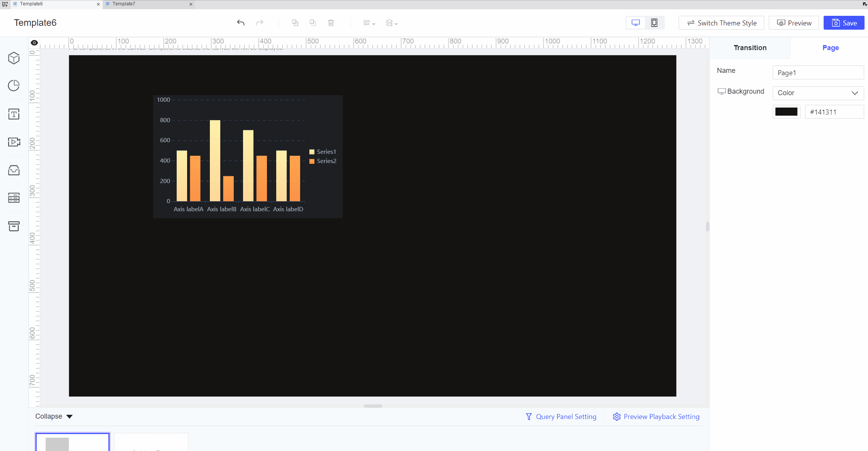Click the bottom panel resize handle

(x=373, y=406)
